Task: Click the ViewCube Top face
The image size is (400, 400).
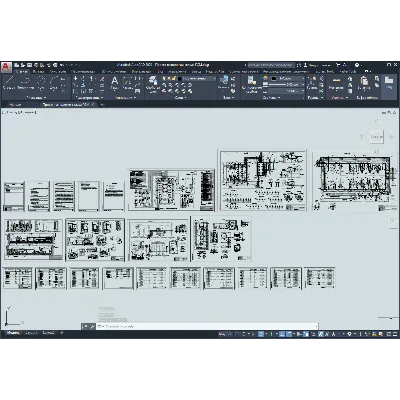Action: click(x=376, y=136)
